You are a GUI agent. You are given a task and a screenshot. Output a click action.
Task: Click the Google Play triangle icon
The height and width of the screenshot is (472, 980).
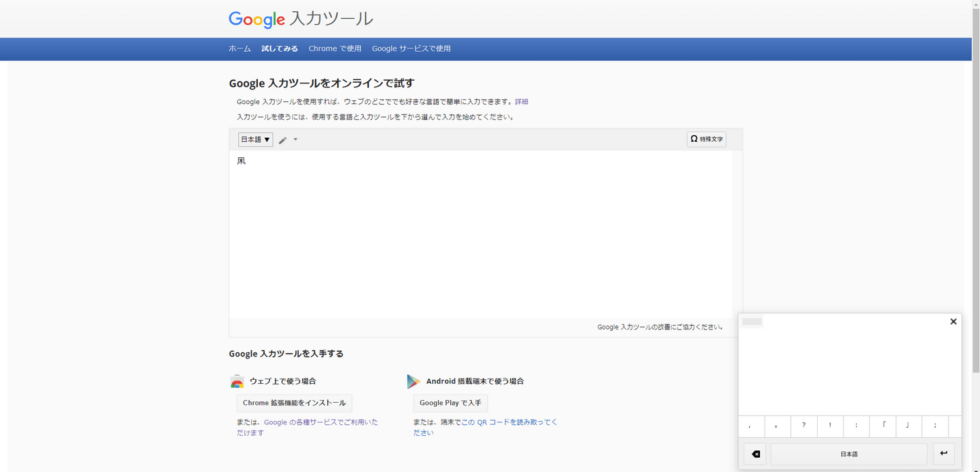[413, 381]
